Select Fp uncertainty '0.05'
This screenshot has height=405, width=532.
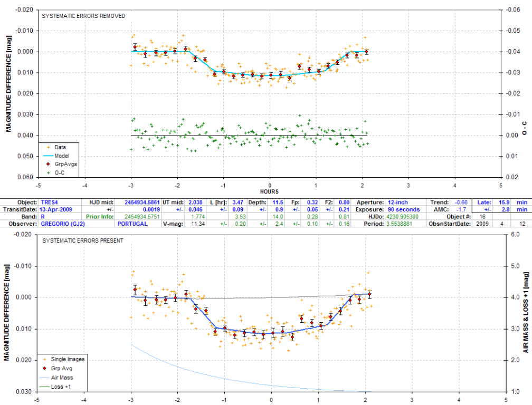pos(312,209)
